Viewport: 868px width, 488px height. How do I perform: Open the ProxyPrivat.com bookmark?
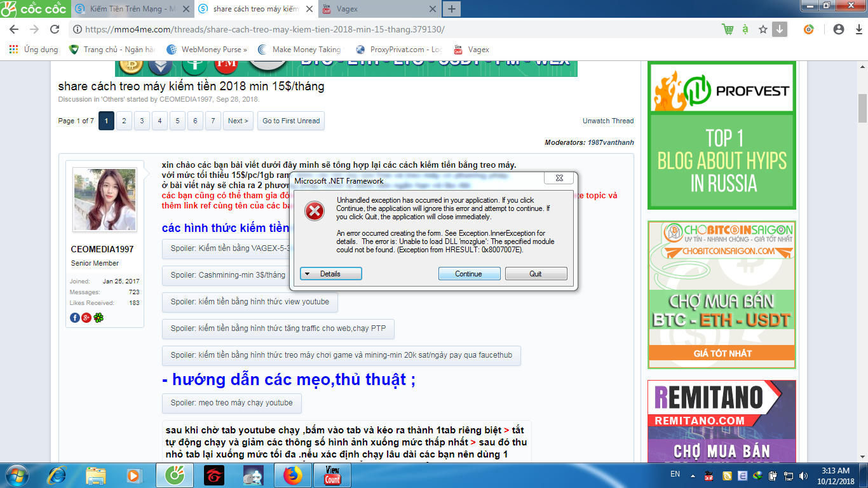[399, 50]
